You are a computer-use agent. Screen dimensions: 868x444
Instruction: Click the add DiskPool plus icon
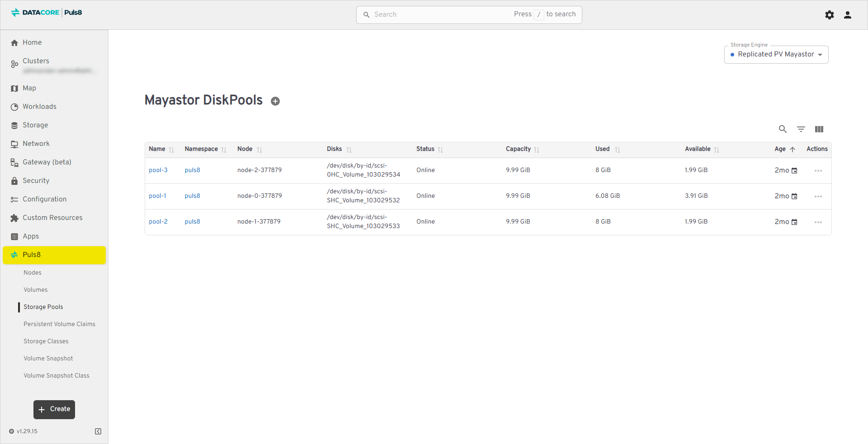(275, 101)
